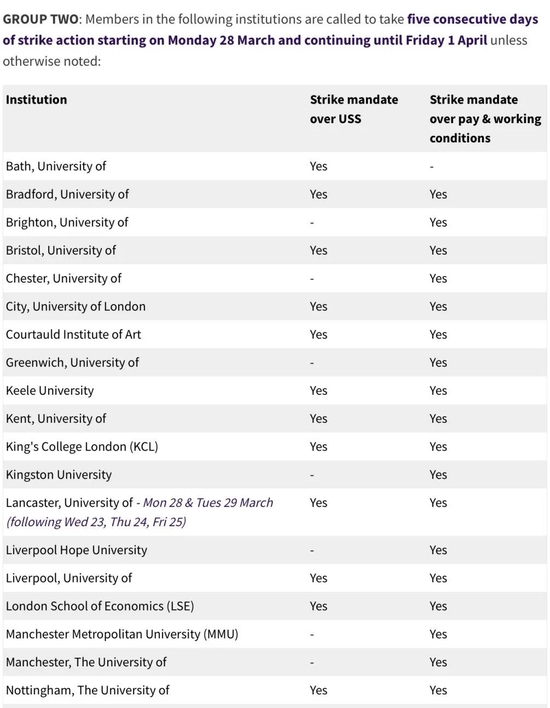Click Nottingham, The University of entry
Image resolution: width=550 pixels, height=708 pixels.
pyautogui.click(x=88, y=690)
